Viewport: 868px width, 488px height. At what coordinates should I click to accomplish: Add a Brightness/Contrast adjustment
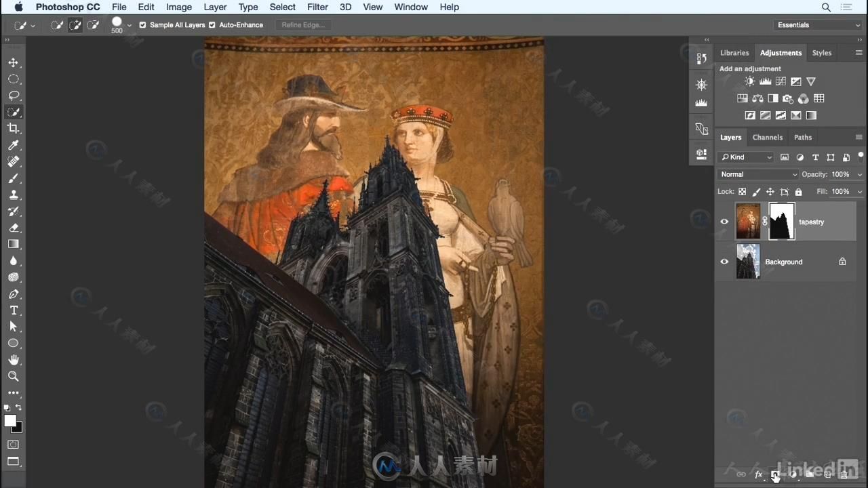point(749,81)
